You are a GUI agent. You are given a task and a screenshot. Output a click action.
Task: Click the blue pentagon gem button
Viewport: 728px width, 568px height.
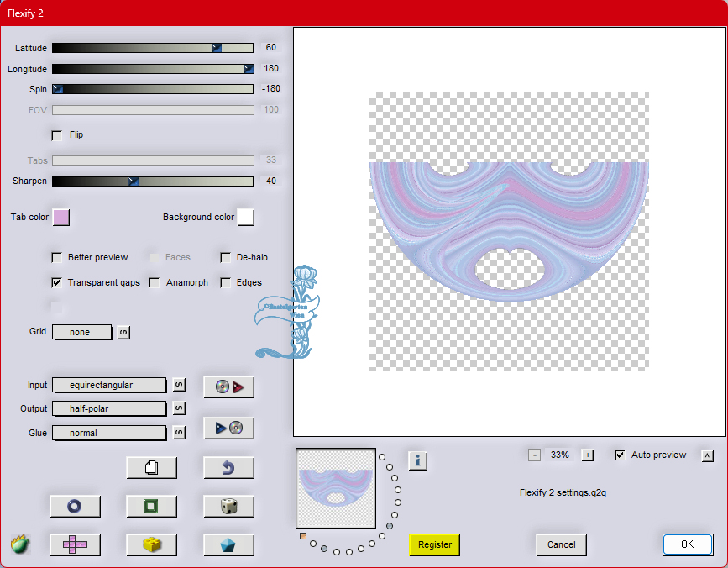(x=229, y=544)
